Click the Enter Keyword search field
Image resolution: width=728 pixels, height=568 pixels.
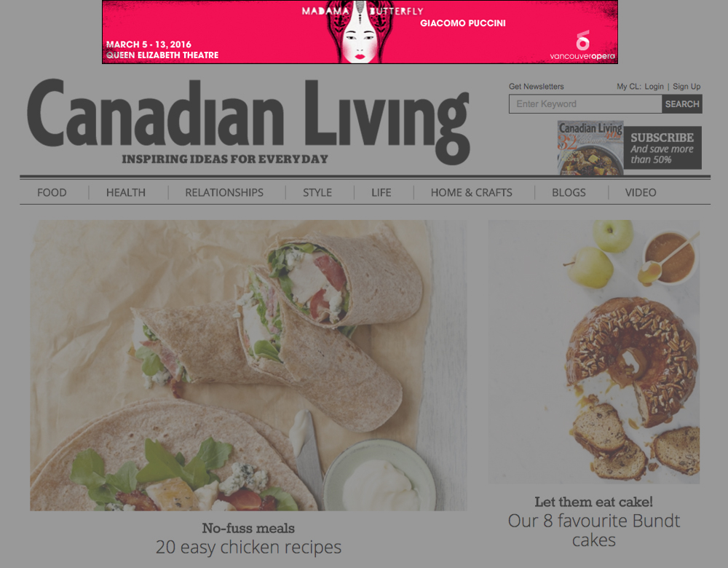pos(585,104)
